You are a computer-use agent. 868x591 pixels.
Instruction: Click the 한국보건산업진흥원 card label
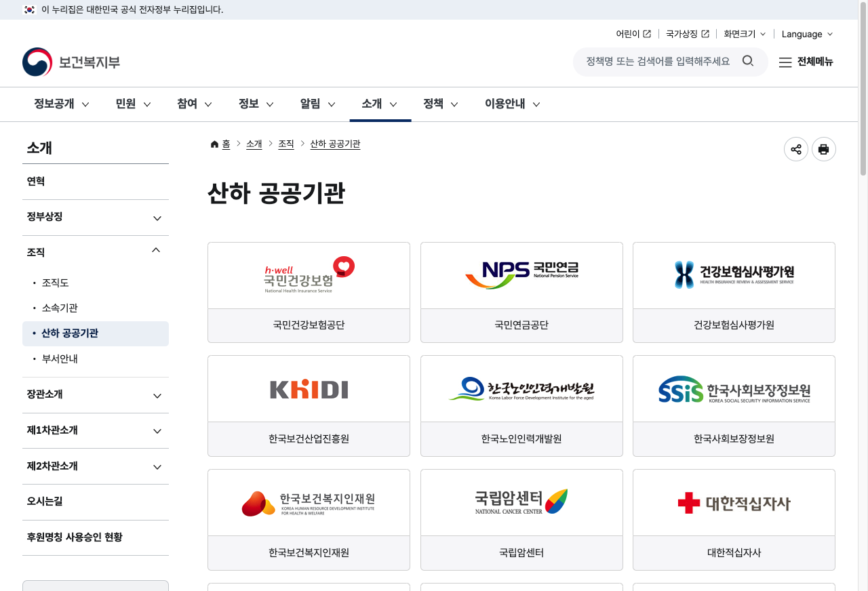(309, 439)
